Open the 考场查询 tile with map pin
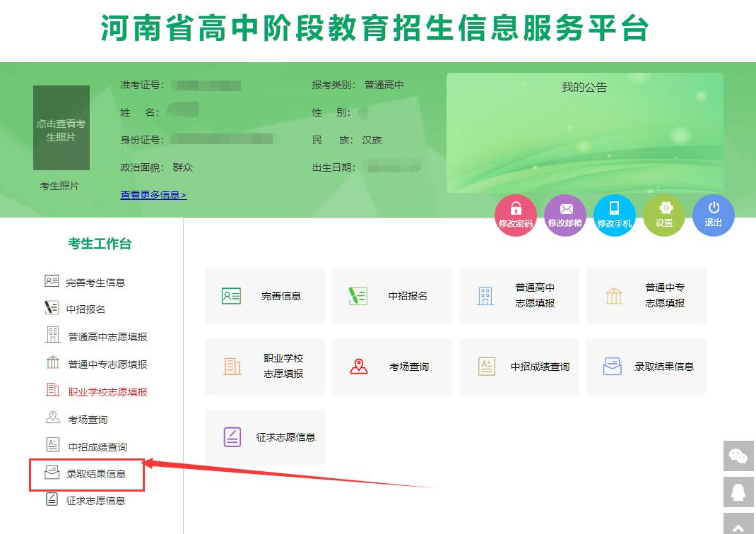This screenshot has width=756, height=534. 391,367
